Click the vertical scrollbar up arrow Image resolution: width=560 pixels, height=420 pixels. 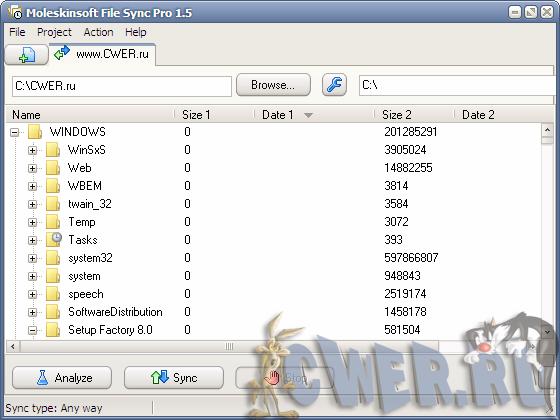coord(547,130)
